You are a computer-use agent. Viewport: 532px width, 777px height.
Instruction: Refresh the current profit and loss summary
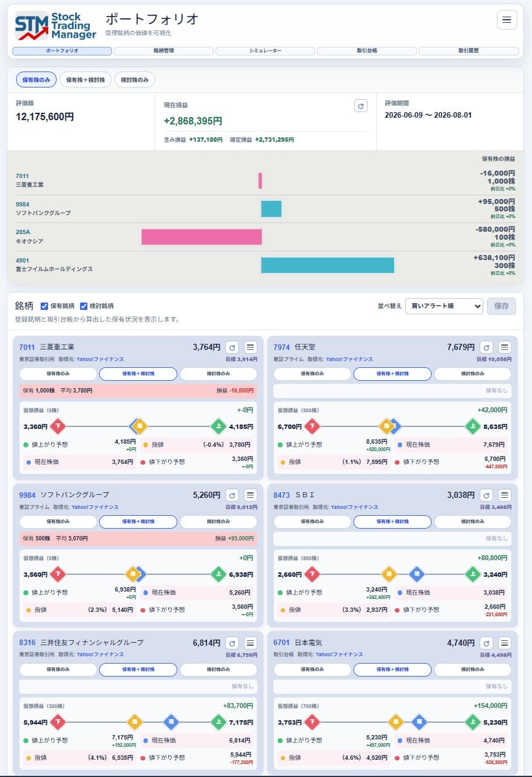361,106
